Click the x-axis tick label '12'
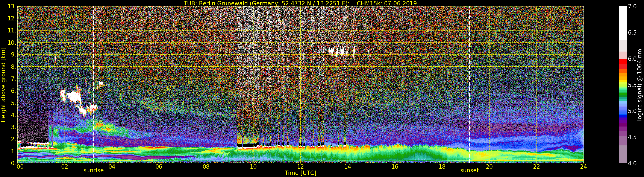644x177 pixels. (x=300, y=167)
